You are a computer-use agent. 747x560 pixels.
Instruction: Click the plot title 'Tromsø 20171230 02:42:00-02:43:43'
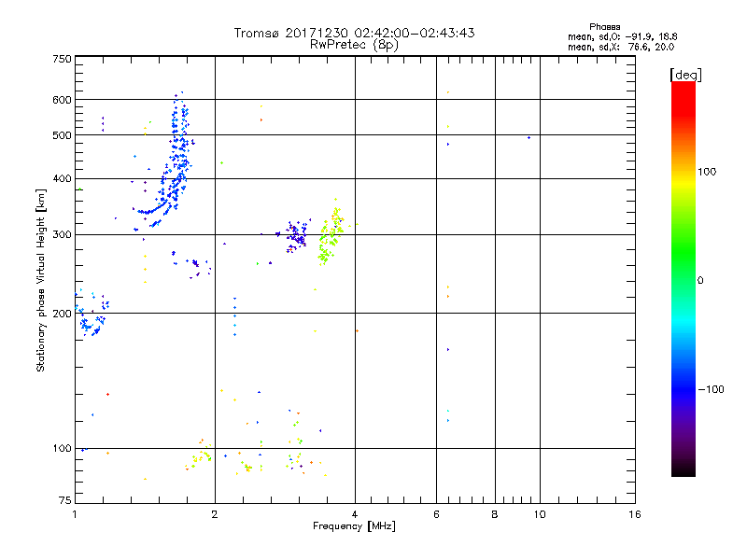[354, 33]
